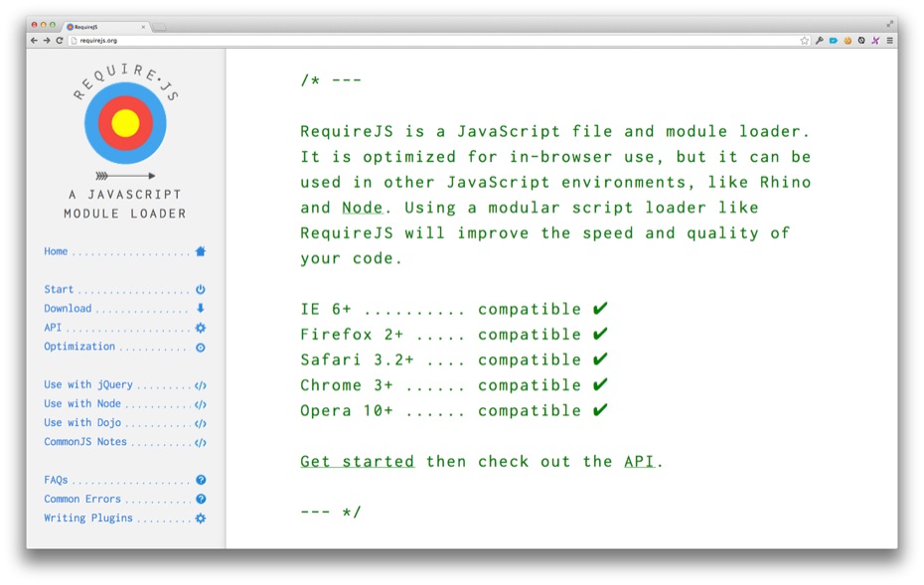The image size is (924, 585).
Task: Open the Use with Node link
Action: (82, 403)
